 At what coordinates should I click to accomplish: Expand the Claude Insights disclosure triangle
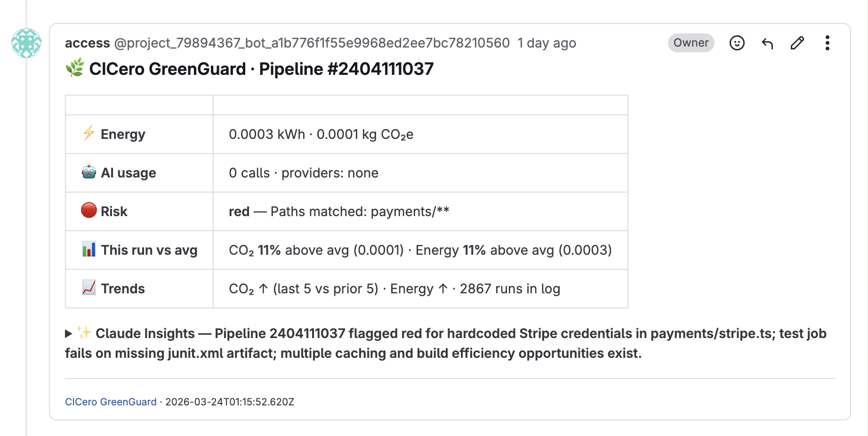[x=69, y=334]
